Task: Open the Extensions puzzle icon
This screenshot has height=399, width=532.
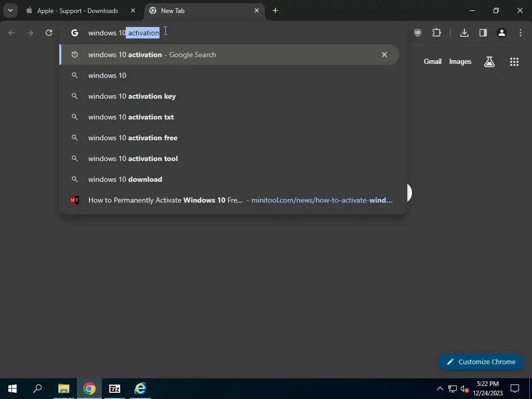Action: pos(436,33)
